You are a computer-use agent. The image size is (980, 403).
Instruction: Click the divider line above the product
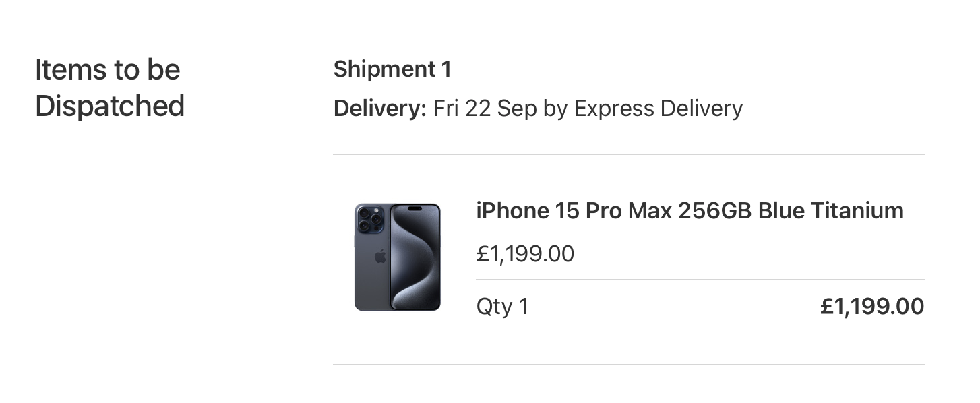point(628,154)
